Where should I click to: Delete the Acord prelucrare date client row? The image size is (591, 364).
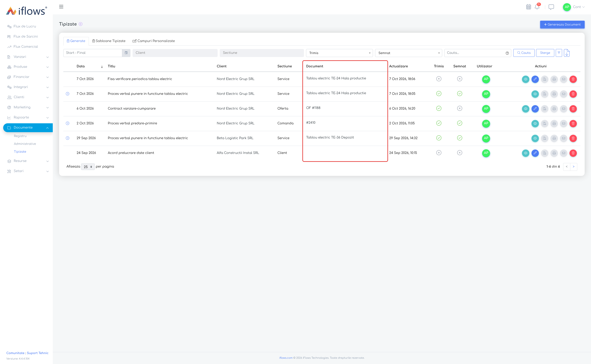click(x=573, y=153)
